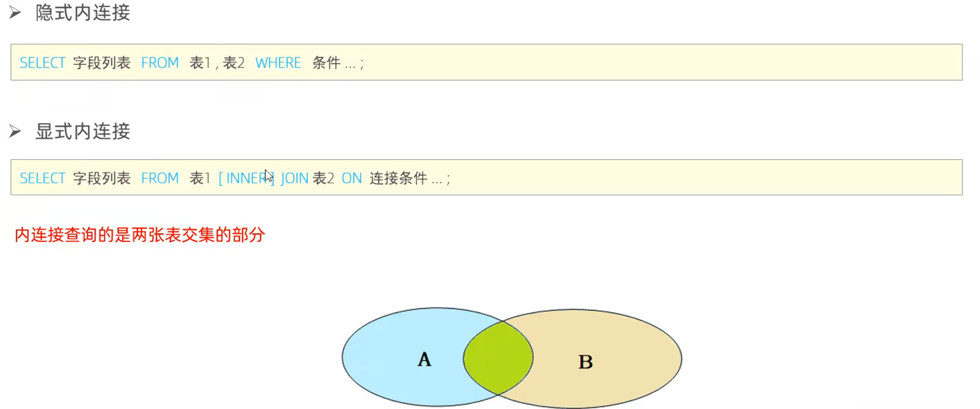
Task: Click the green intersection of the Venn diagram
Action: pos(498,357)
